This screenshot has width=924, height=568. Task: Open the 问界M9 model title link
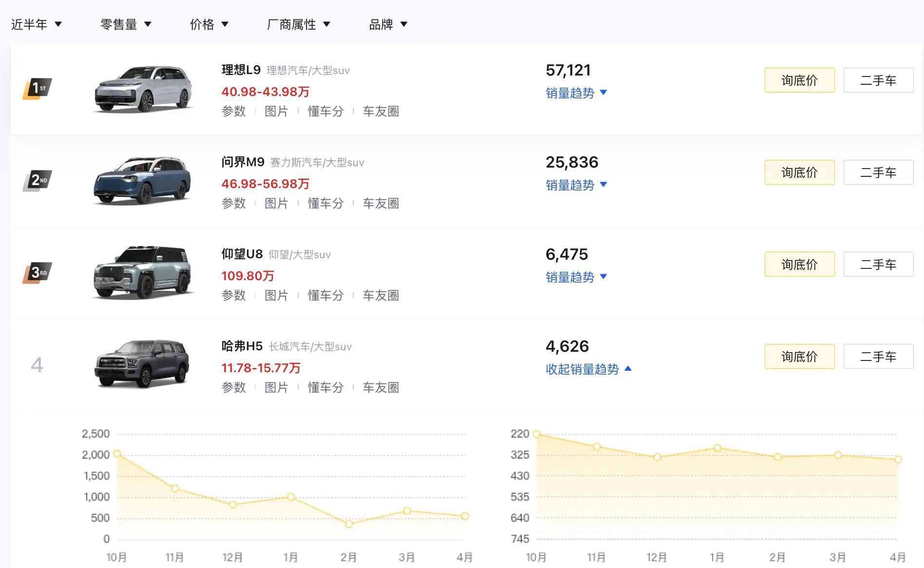click(243, 162)
